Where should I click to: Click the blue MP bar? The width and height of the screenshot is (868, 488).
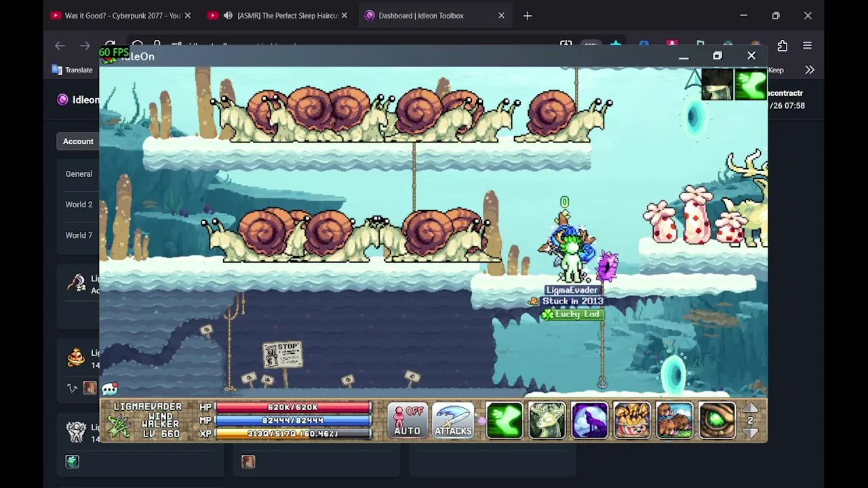point(293,420)
